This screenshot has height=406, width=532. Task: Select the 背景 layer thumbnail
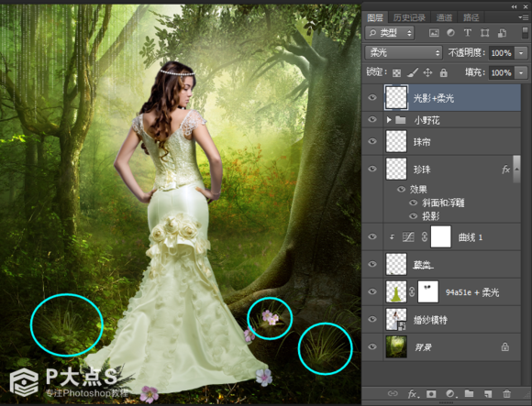pos(396,346)
